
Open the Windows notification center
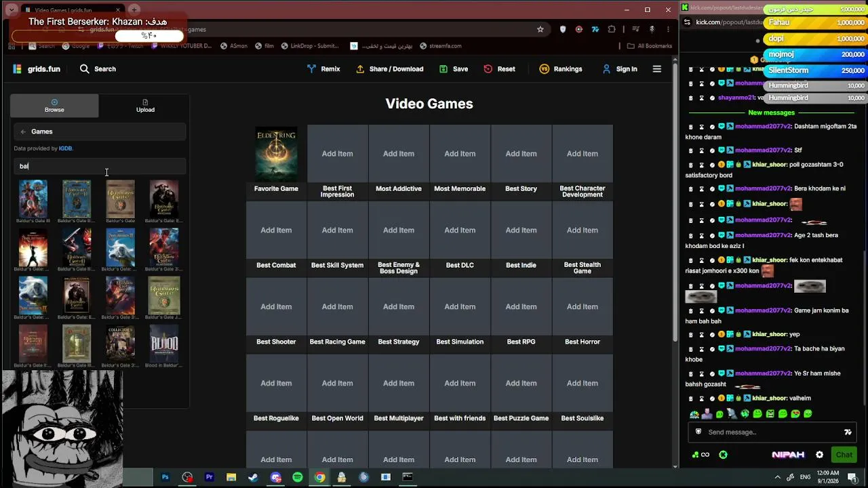coord(852,477)
